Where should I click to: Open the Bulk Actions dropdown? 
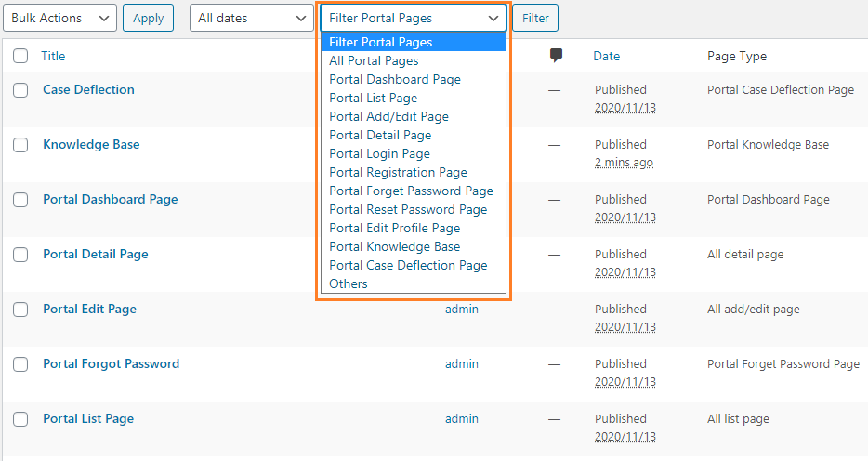[x=59, y=18]
